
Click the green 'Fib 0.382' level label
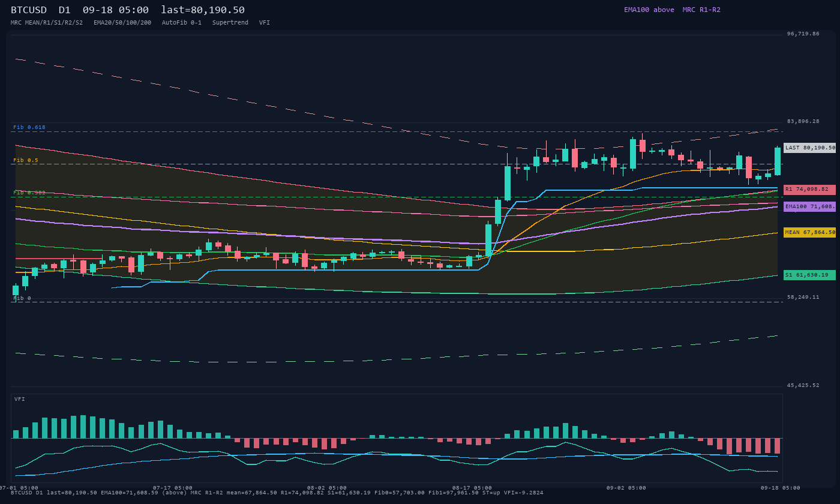(x=29, y=193)
